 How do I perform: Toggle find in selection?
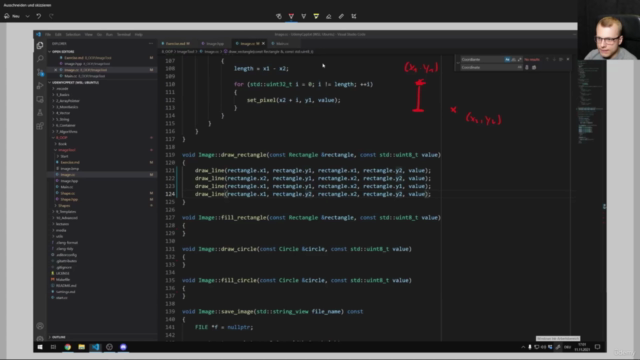click(561, 60)
